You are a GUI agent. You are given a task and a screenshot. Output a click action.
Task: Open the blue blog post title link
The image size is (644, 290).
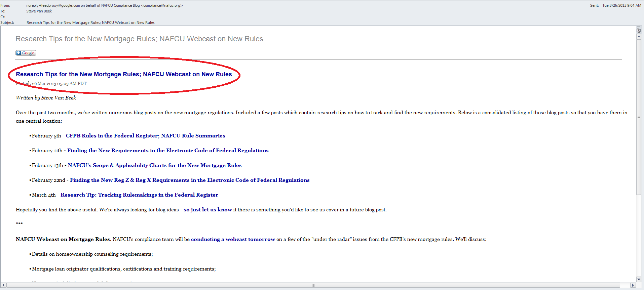(124, 74)
